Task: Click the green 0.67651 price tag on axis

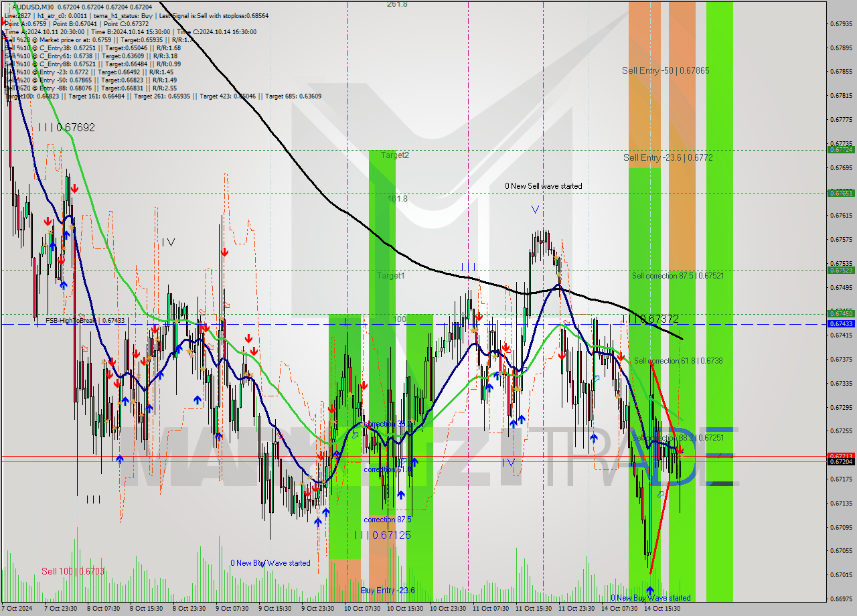Action: [840, 193]
